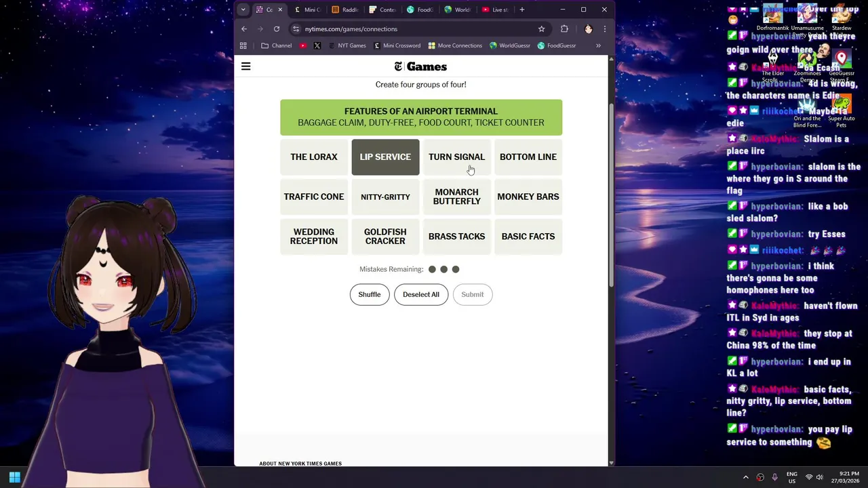The width and height of the screenshot is (868, 488).
Task: Open microphone tray icon
Action: tap(775, 477)
